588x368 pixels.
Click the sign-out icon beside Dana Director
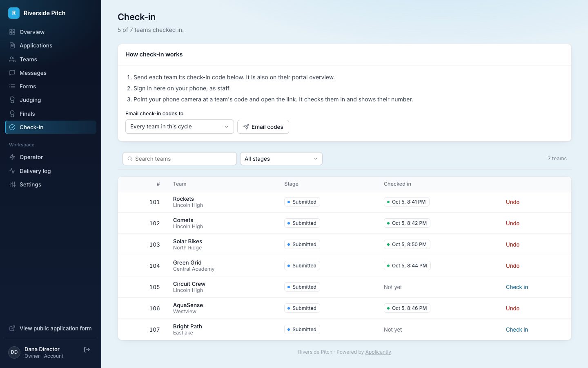[x=87, y=350]
